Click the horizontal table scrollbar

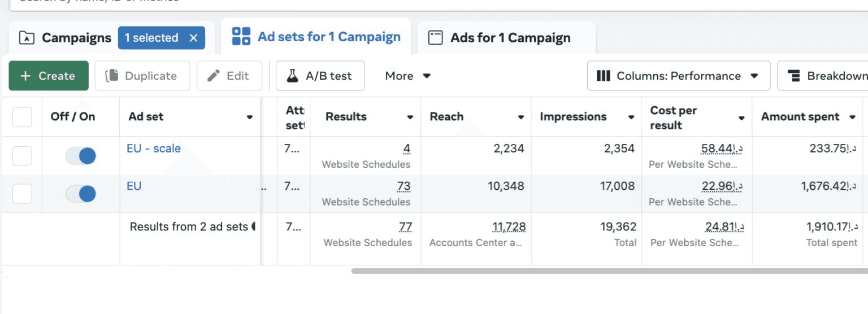[565, 271]
